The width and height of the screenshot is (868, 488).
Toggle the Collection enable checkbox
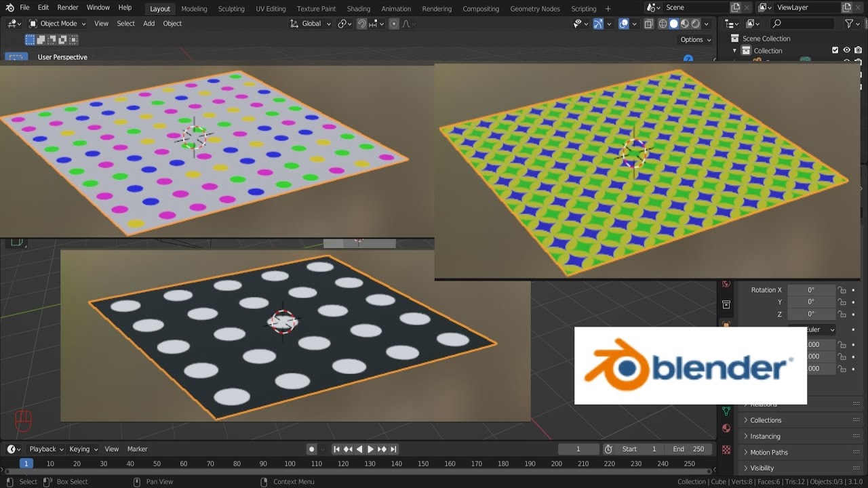(x=835, y=50)
